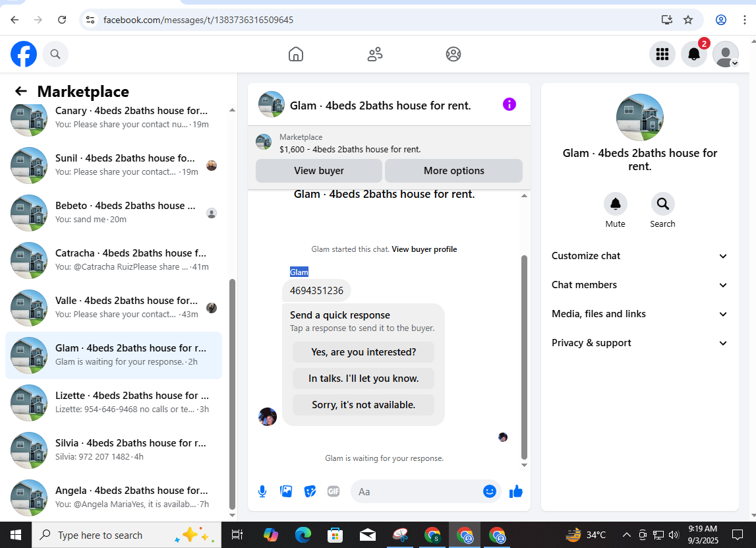Click the View buyer button
Screen dimensions: 756x548
click(x=319, y=171)
